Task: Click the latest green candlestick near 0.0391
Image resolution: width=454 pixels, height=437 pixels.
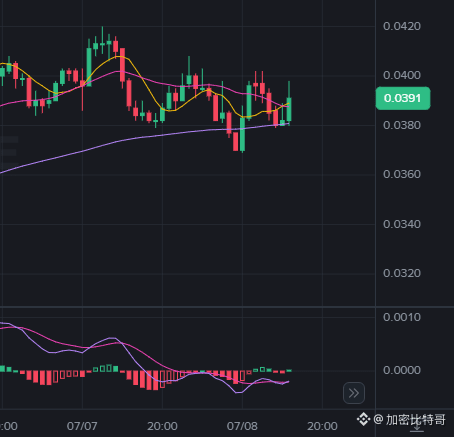Action: (x=289, y=109)
